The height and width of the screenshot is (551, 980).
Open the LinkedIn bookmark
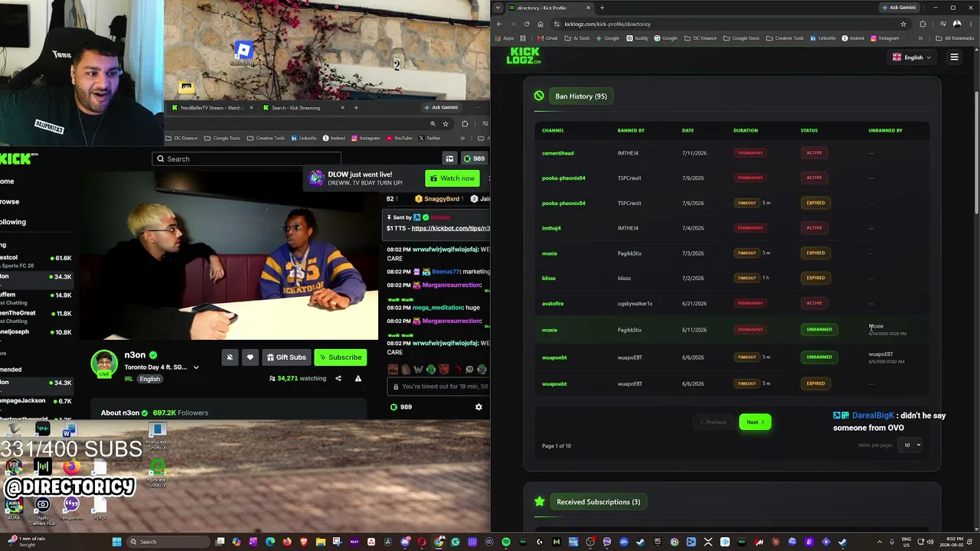[x=823, y=38]
